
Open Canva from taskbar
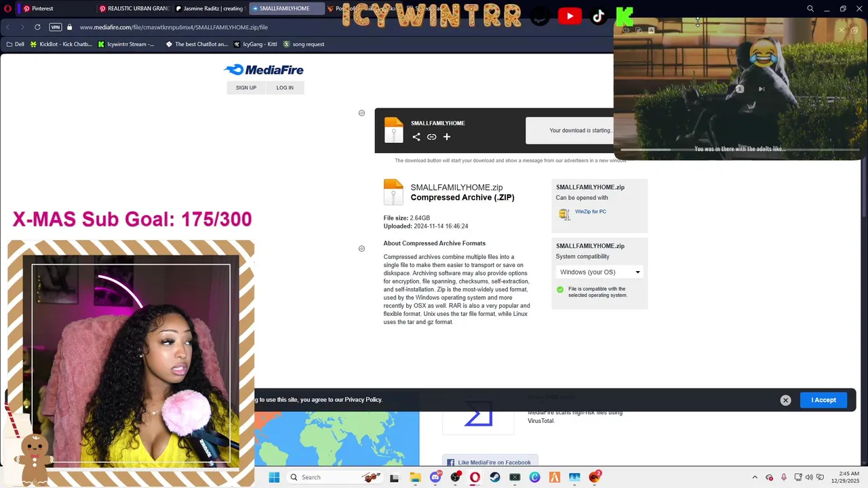(535, 477)
